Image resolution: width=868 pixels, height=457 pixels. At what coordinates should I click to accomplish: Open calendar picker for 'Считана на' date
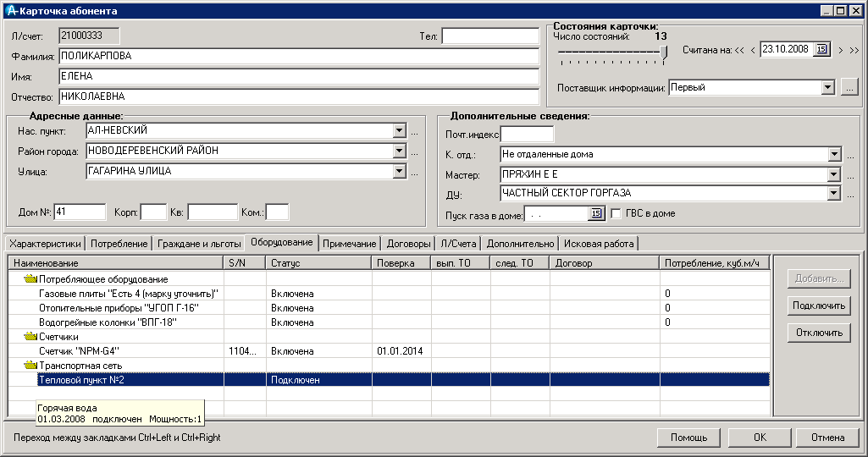[x=821, y=50]
